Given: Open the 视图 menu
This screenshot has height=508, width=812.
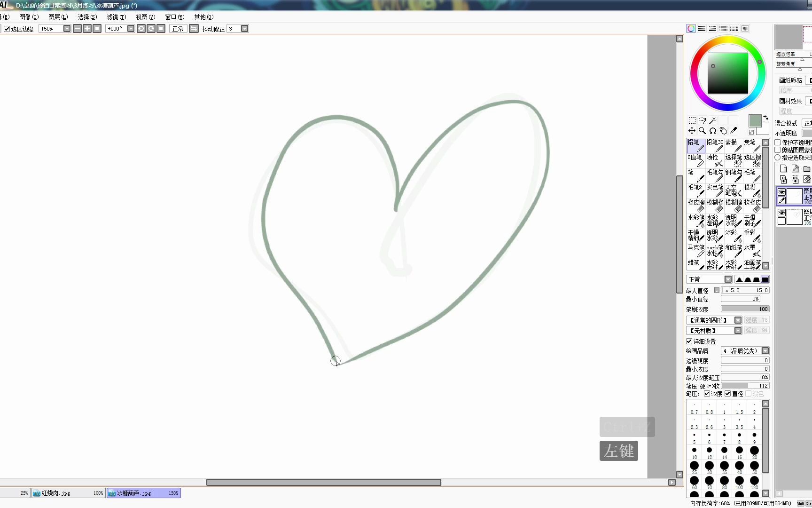Looking at the screenshot, I should pos(146,17).
